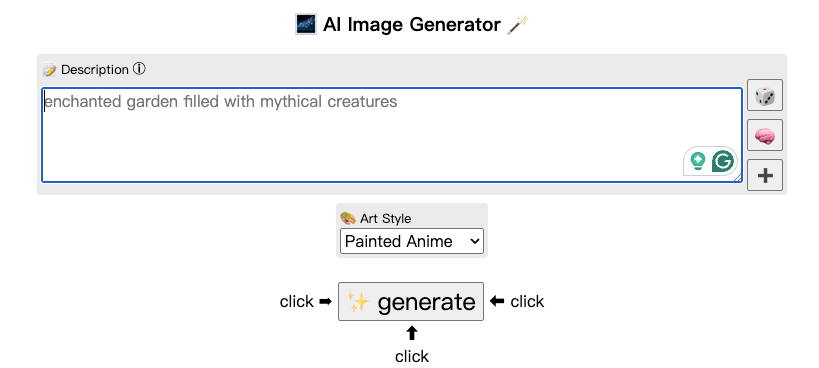Click the textarea resize handle corner
Screen dimensions: 819x368
[x=738, y=178]
